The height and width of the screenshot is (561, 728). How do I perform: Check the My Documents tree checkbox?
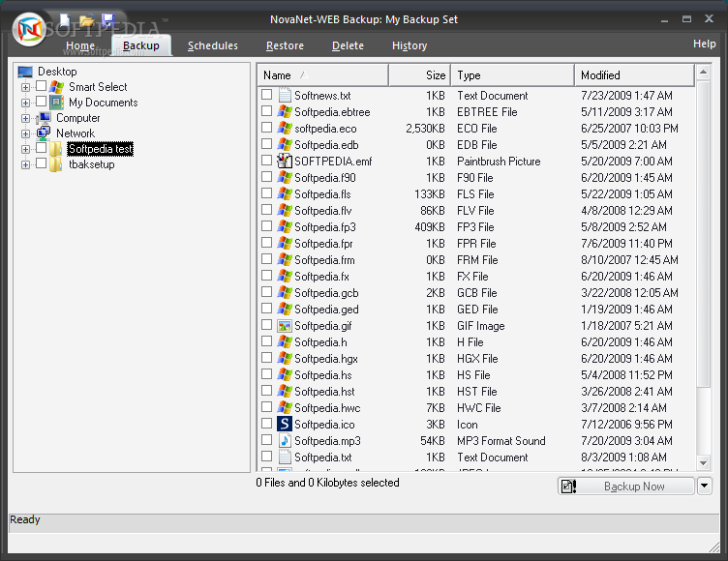click(x=42, y=102)
